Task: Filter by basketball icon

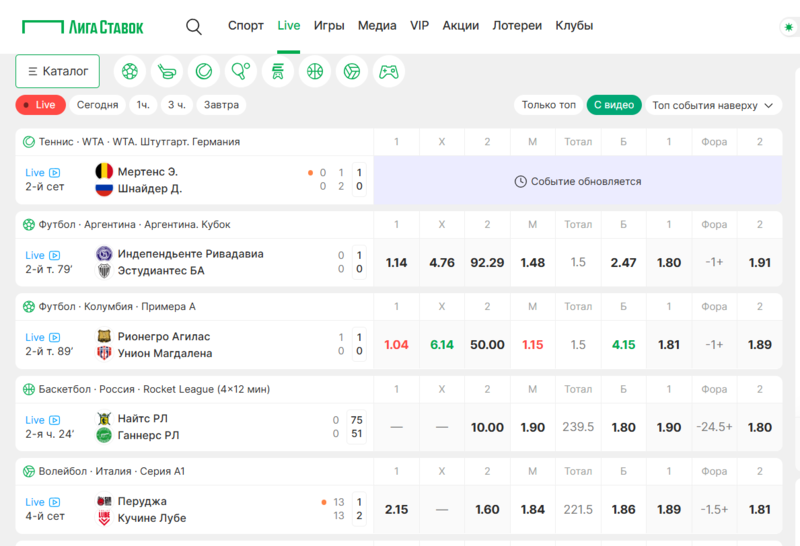Action: 315,72
